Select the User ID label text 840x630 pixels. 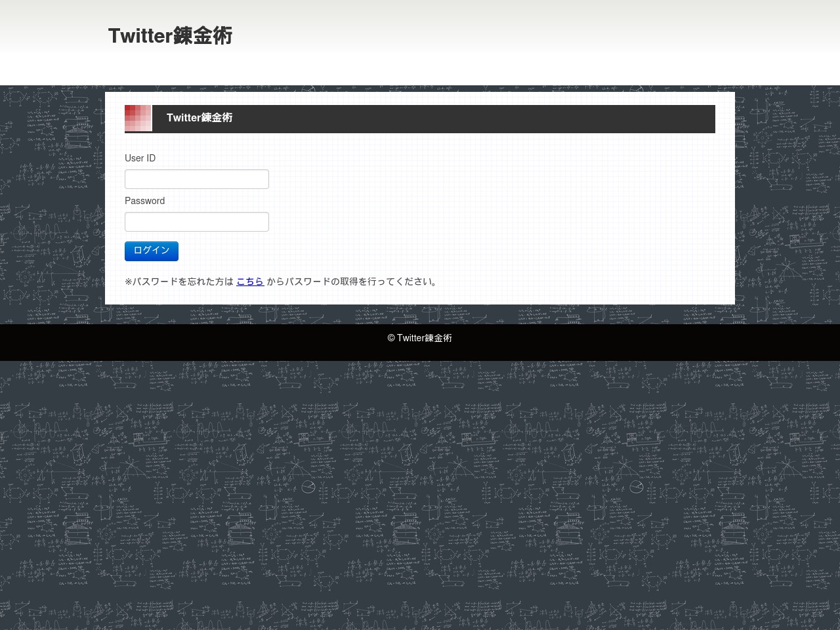[x=140, y=158]
